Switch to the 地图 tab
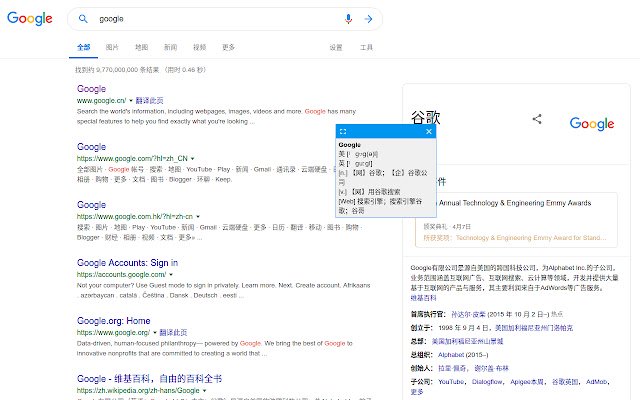Viewport: 640px width, 400px height. [141, 47]
